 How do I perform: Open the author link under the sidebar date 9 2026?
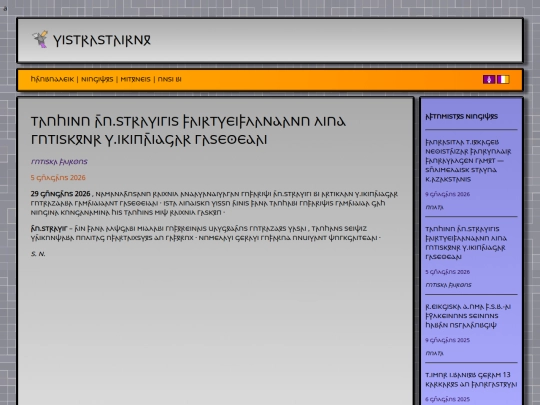(x=434, y=207)
